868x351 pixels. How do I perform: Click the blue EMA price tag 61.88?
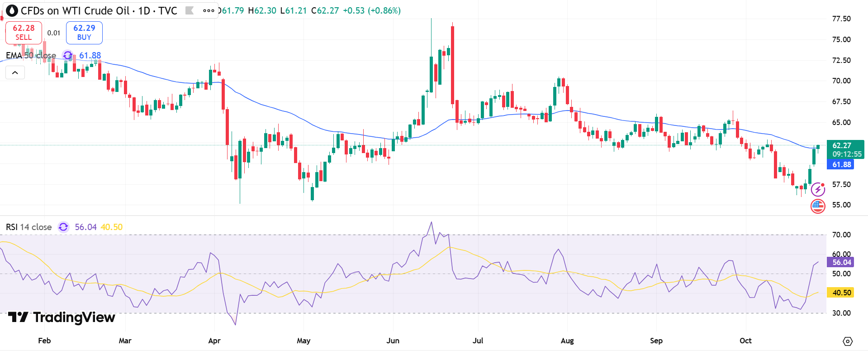click(840, 164)
